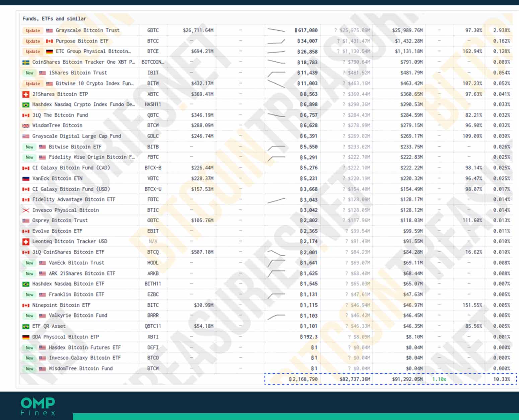
Task: Click the 2.938% supply share for GBTC
Action: pos(502,30)
